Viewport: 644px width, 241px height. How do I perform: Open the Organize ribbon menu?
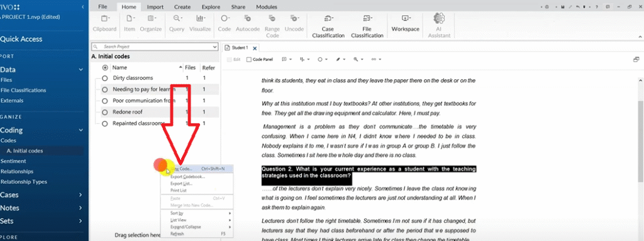(x=151, y=23)
